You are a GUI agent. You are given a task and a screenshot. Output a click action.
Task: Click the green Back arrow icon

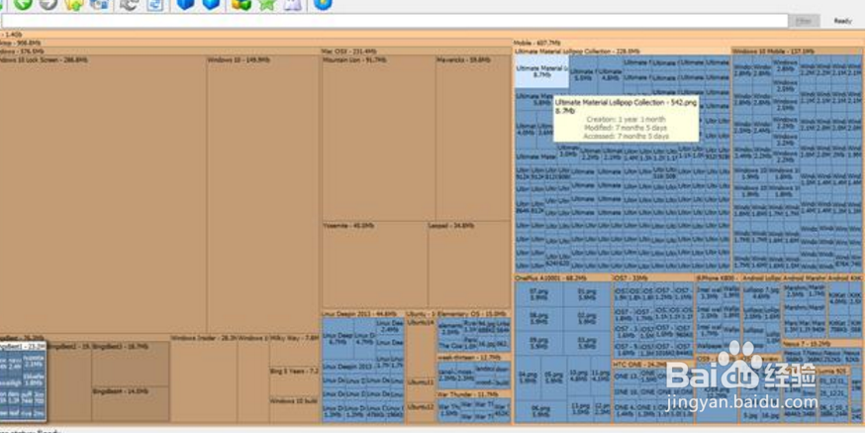tap(23, 4)
